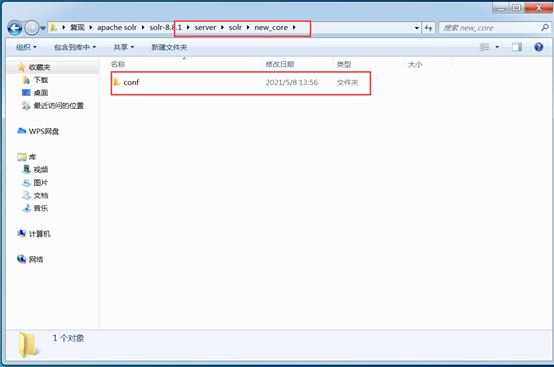Open the 组织 menu

pos(26,47)
